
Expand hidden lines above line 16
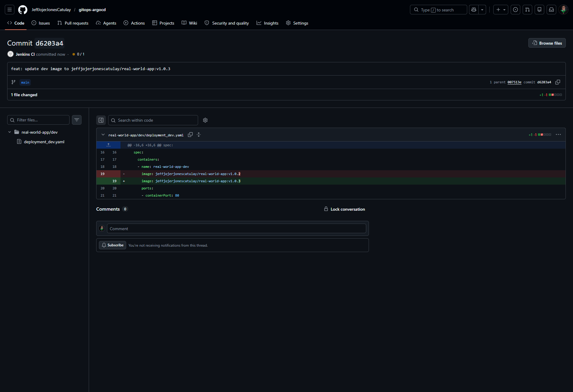tap(108, 145)
